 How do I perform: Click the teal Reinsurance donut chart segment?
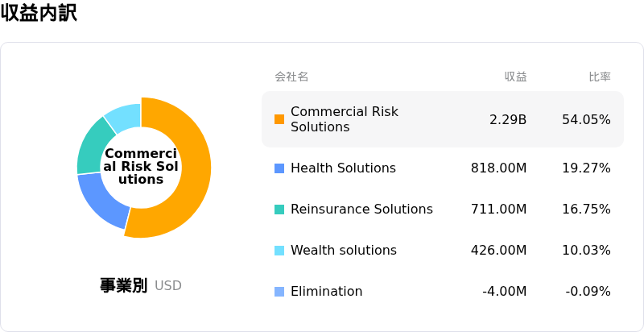coord(93,150)
